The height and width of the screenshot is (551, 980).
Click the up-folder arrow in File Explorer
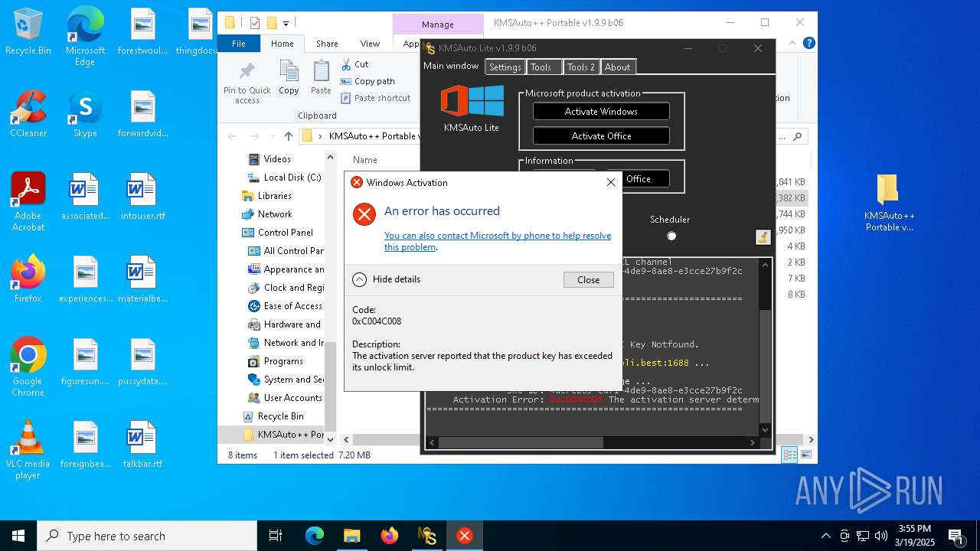click(288, 136)
